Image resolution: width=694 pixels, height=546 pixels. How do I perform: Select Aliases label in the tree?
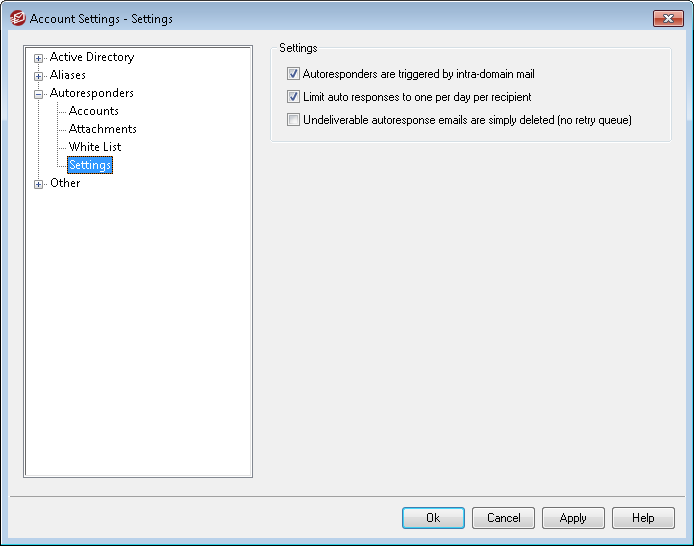[x=68, y=75]
